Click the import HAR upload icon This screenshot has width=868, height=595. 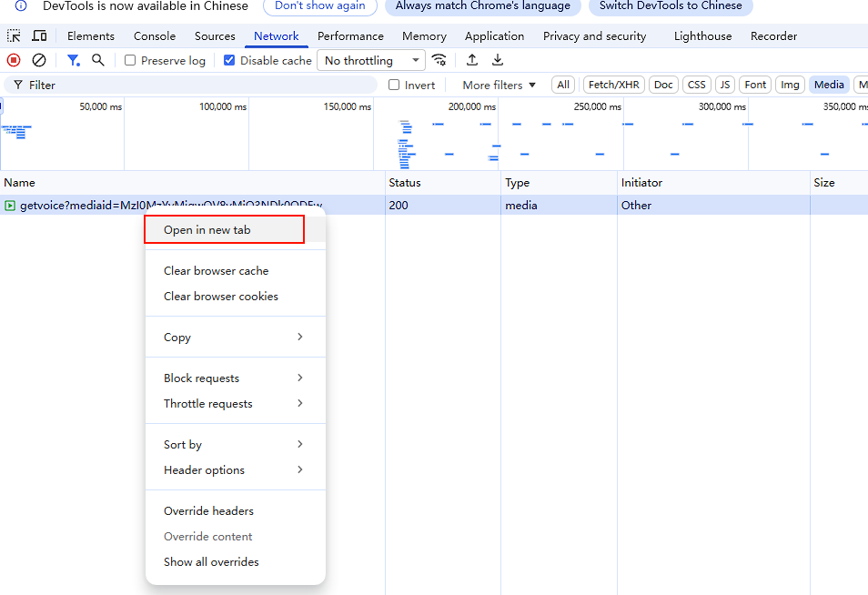472,60
